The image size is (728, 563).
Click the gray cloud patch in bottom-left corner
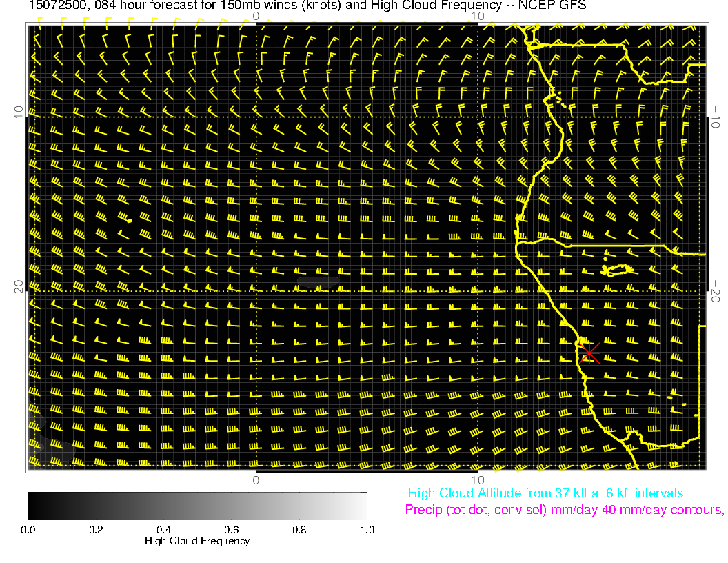[x=38, y=431]
